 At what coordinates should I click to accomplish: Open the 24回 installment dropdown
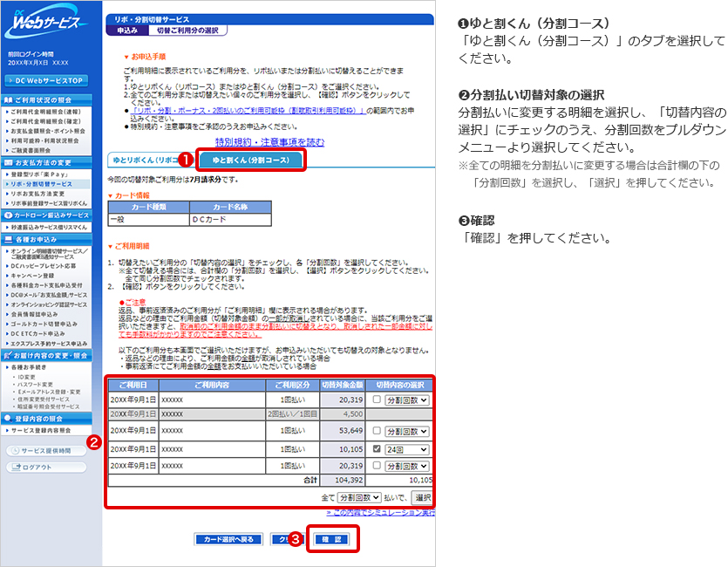click(407, 448)
